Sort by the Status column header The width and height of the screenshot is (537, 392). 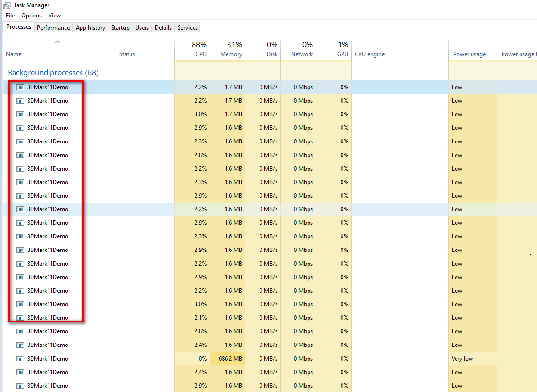coord(145,50)
